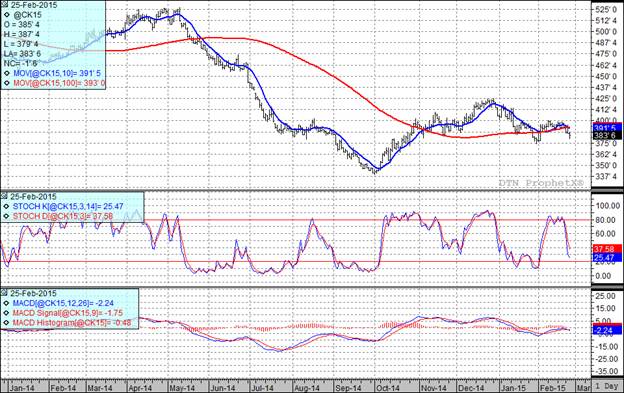624x393 pixels.
Task: Click the STOCH D[@CK15,3] legend entry
Action: point(62,216)
